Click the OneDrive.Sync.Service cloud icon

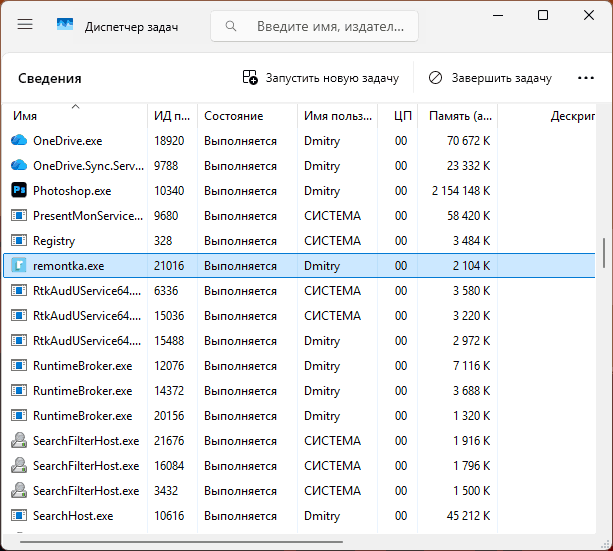19,165
